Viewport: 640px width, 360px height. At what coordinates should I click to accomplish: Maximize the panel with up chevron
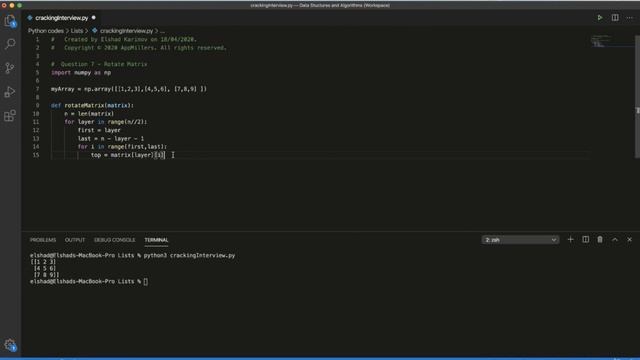click(x=615, y=240)
